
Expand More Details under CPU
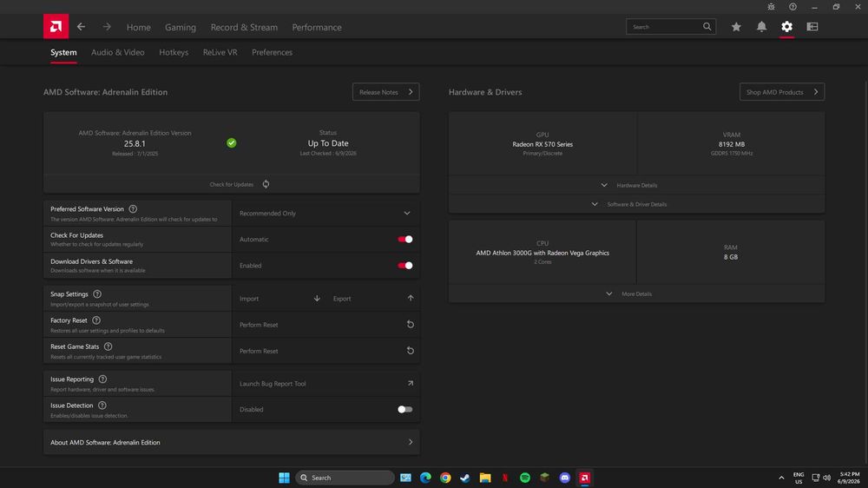636,293
